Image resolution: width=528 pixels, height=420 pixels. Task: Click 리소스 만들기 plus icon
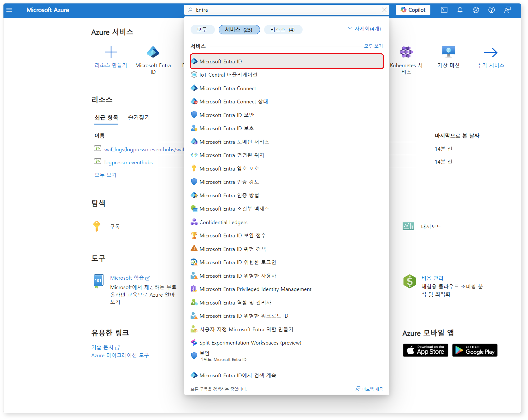pyautogui.click(x=111, y=52)
